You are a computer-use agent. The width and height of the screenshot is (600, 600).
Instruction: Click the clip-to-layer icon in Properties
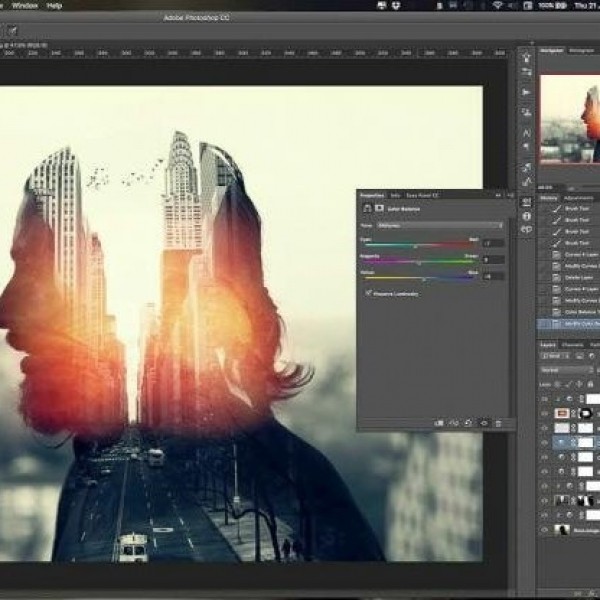tap(439, 423)
